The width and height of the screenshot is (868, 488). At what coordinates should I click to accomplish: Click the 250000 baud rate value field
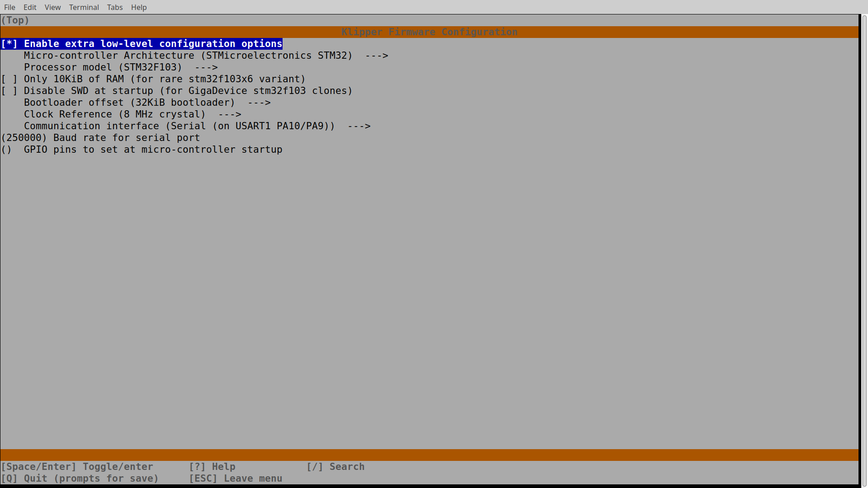(24, 138)
